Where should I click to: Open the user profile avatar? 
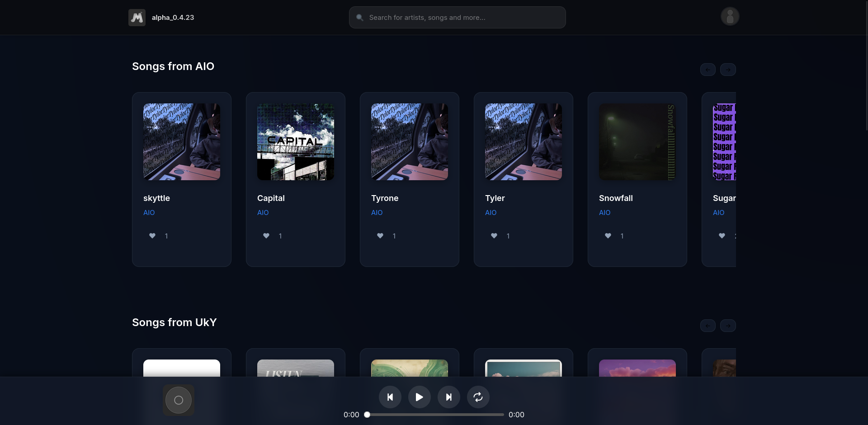730,17
